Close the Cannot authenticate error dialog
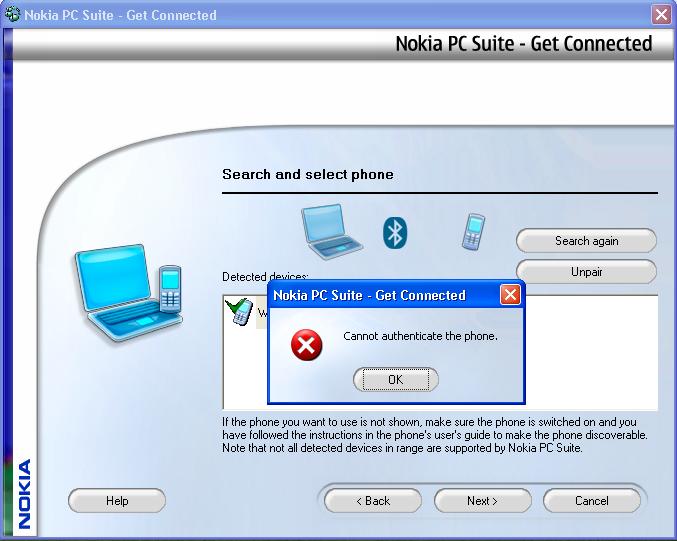 tap(510, 295)
